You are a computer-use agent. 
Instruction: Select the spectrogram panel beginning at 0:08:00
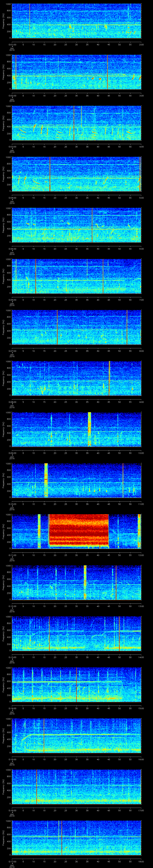point(76,378)
